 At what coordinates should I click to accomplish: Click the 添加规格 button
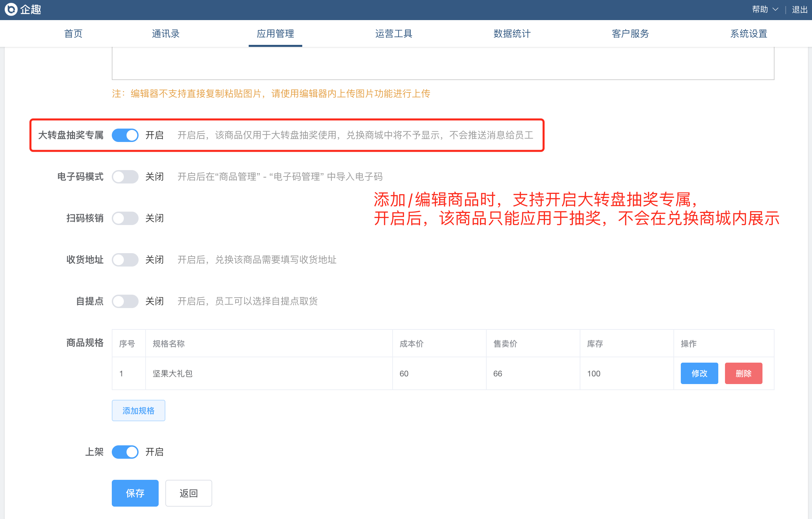click(x=138, y=410)
